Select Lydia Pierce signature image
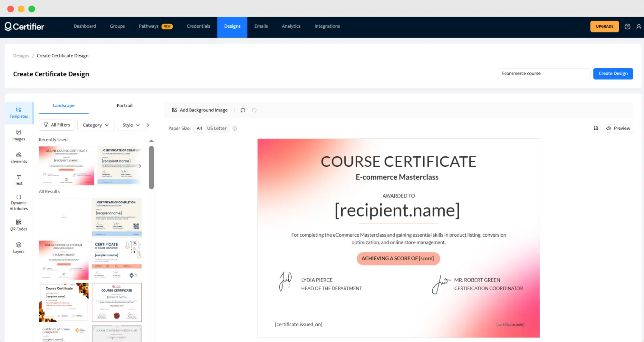This screenshot has width=644, height=342. click(x=285, y=281)
